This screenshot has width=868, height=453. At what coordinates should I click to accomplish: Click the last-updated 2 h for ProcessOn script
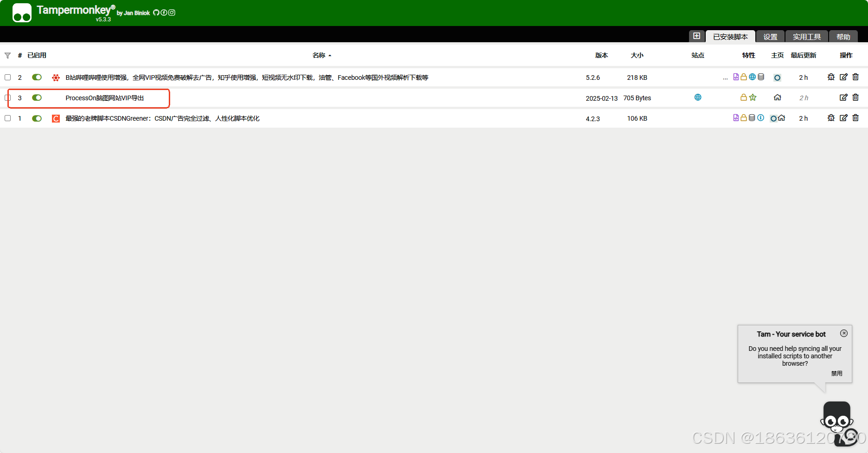click(x=804, y=98)
